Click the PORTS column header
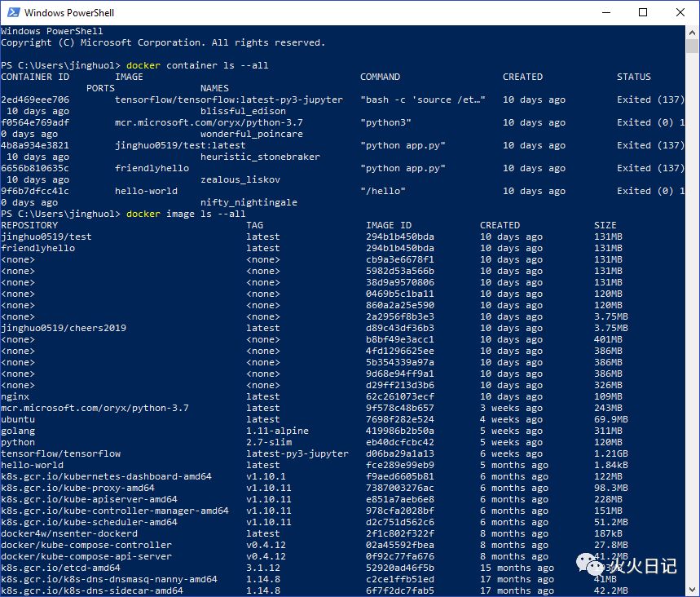The image size is (700, 597). [x=100, y=88]
